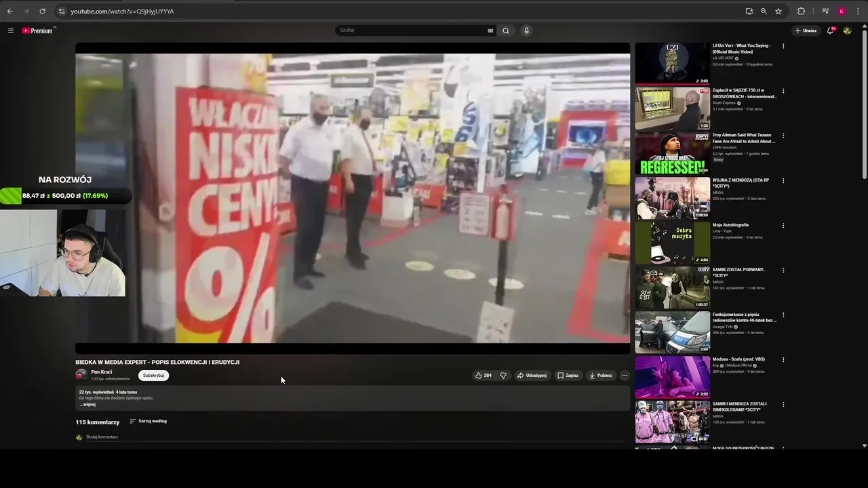
Task: Start voice search with microphone icon
Action: pyautogui.click(x=526, y=30)
